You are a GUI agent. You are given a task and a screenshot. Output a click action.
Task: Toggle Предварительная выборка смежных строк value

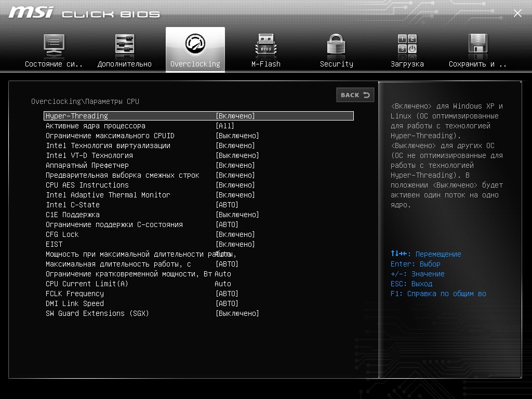tap(235, 175)
